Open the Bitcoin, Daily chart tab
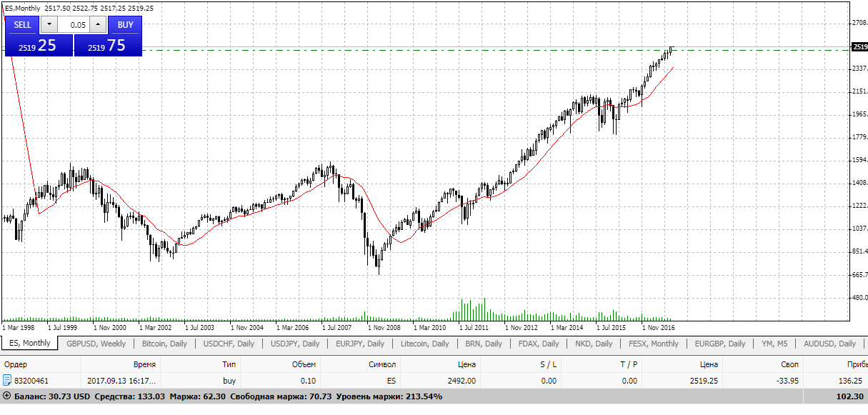The image size is (868, 415). pos(164,344)
